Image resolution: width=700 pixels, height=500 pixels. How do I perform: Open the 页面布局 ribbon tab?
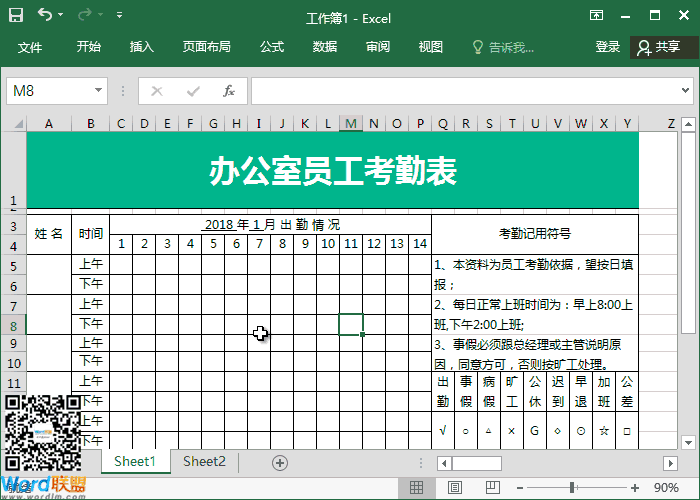(x=206, y=47)
